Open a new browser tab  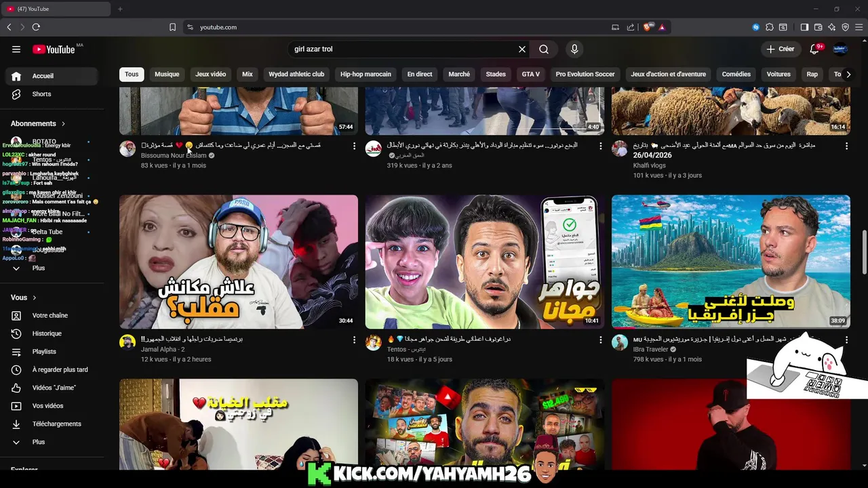120,9
